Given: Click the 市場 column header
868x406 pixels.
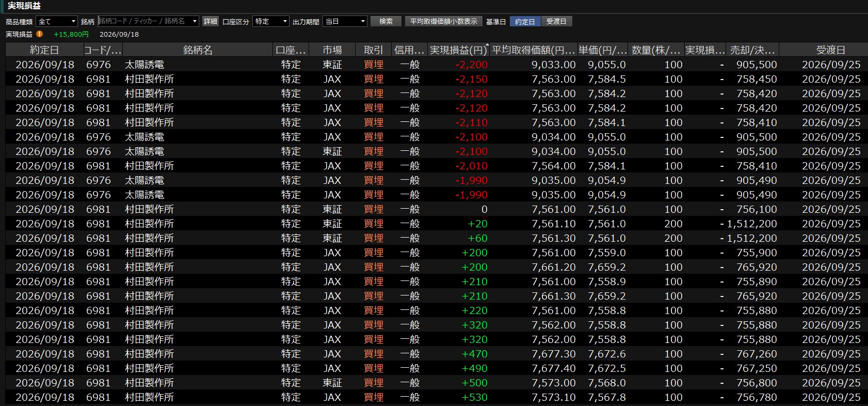Looking at the screenshot, I should click(x=332, y=50).
